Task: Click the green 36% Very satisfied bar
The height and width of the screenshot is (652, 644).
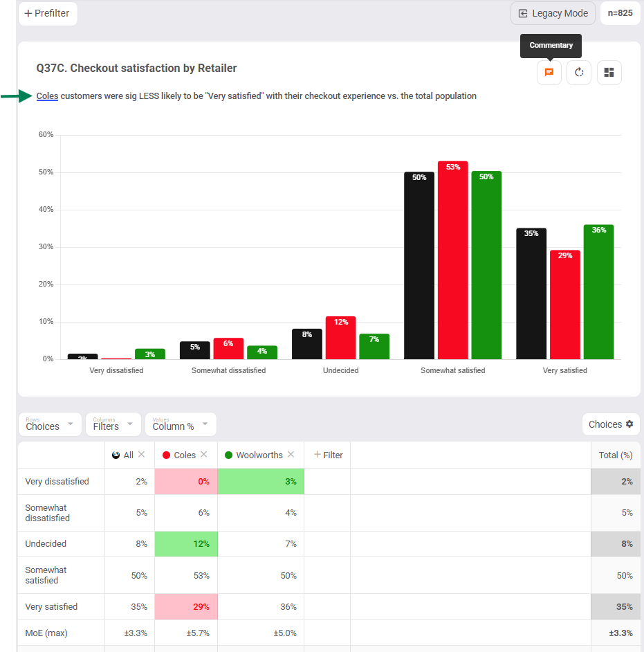Action: [x=599, y=292]
